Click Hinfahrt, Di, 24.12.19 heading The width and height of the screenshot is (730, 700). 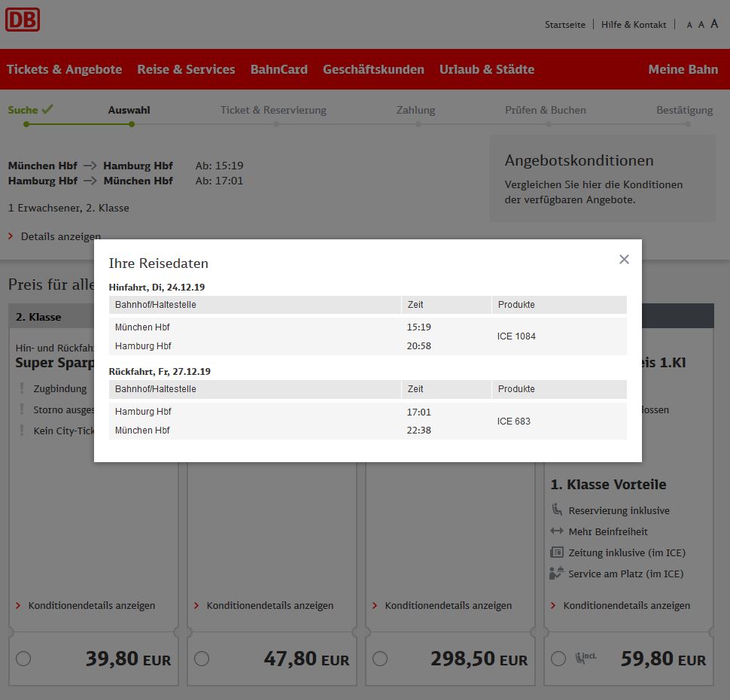[x=157, y=287]
